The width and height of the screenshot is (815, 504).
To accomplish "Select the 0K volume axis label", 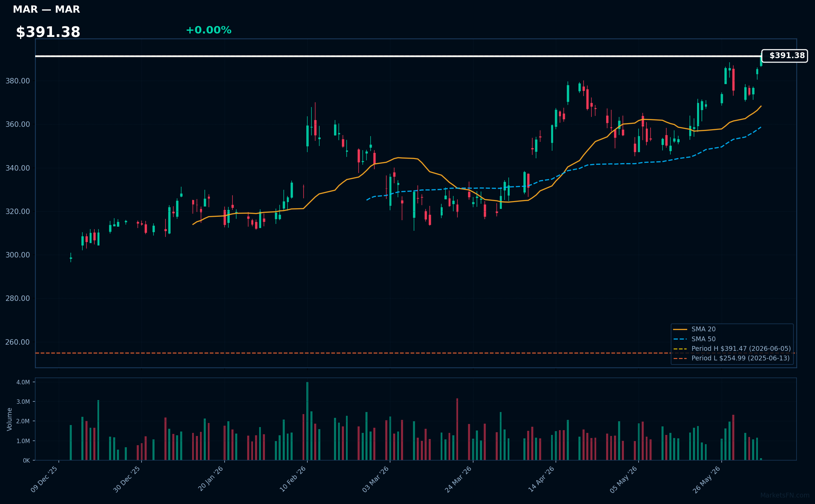I will (26, 461).
